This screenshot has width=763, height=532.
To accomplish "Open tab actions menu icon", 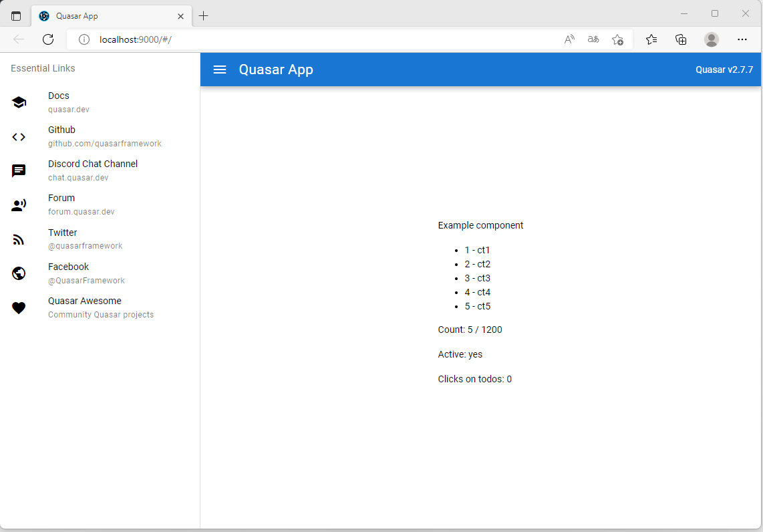I will [16, 16].
